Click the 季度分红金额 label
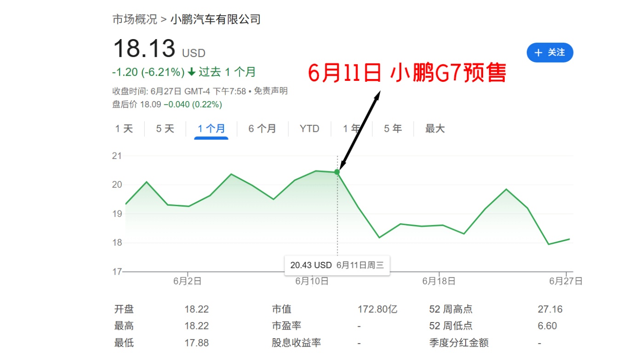The width and height of the screenshot is (644, 362). click(459, 343)
